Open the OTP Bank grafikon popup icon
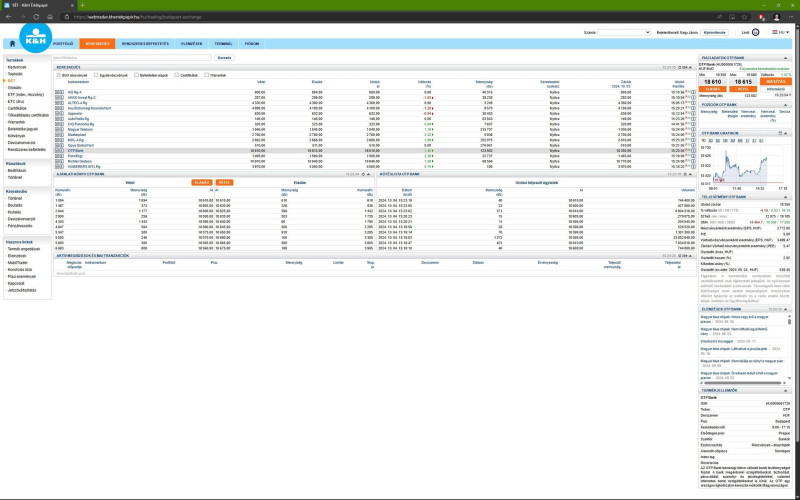800x500 pixels. point(780,133)
